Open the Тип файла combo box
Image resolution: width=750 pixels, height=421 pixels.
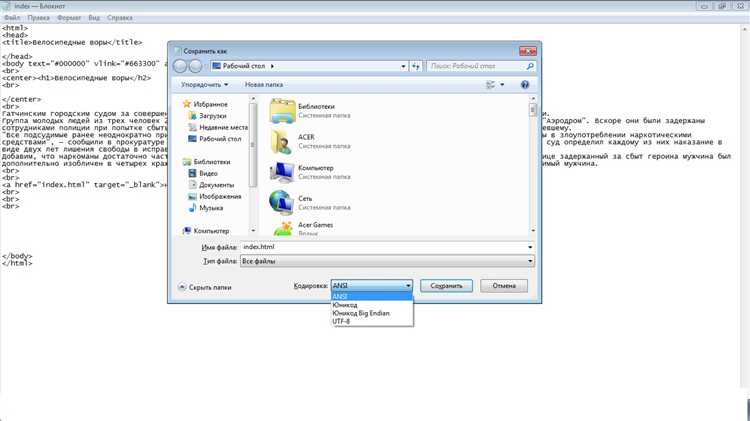pyautogui.click(x=387, y=261)
